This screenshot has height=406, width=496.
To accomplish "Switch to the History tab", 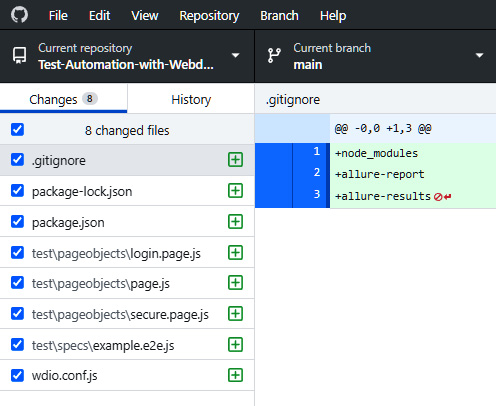I will (x=191, y=99).
